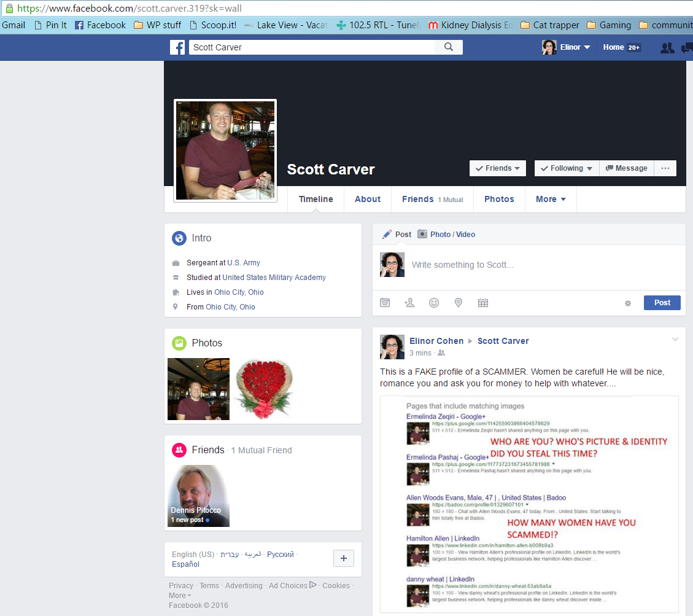Open the post audience gear icon
Image resolution: width=693 pixels, height=616 pixels.
(627, 303)
